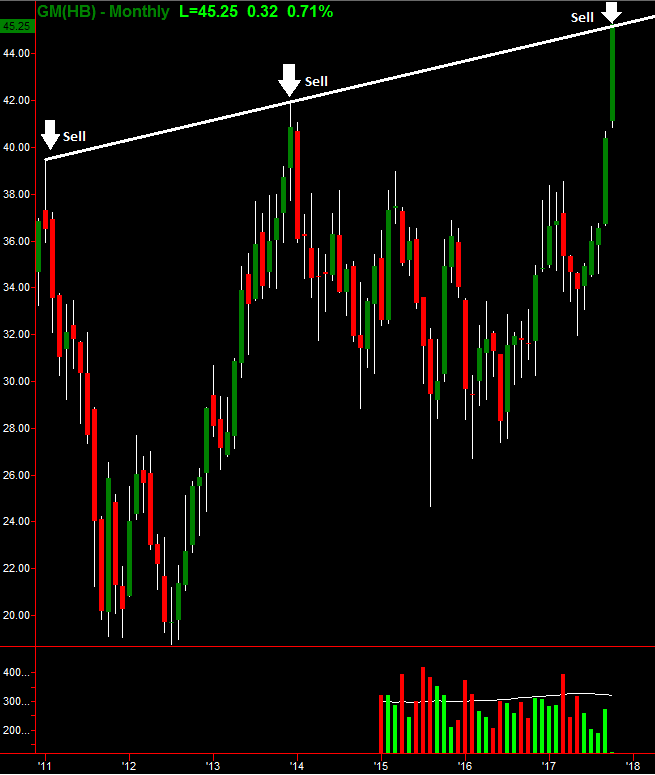655x775 pixels.
Task: Click the '18 year label on time axis
Action: (x=633, y=766)
